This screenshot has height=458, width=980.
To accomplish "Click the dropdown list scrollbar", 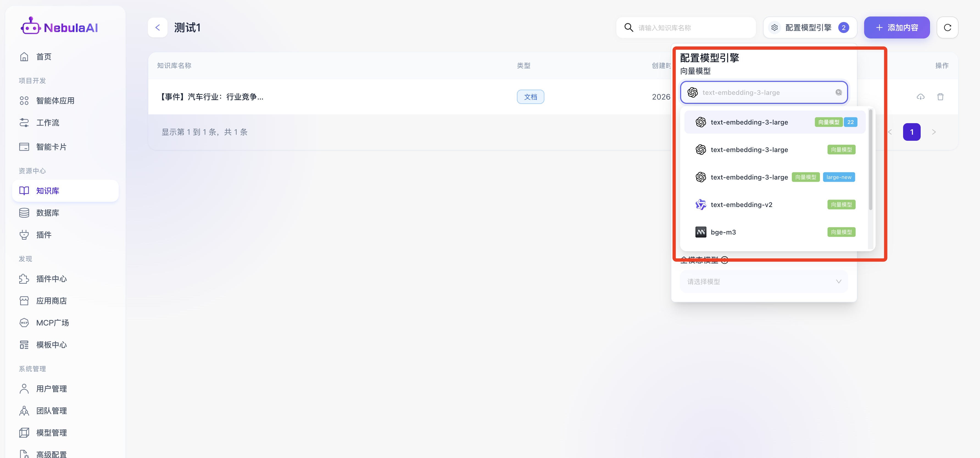I will pyautogui.click(x=870, y=160).
